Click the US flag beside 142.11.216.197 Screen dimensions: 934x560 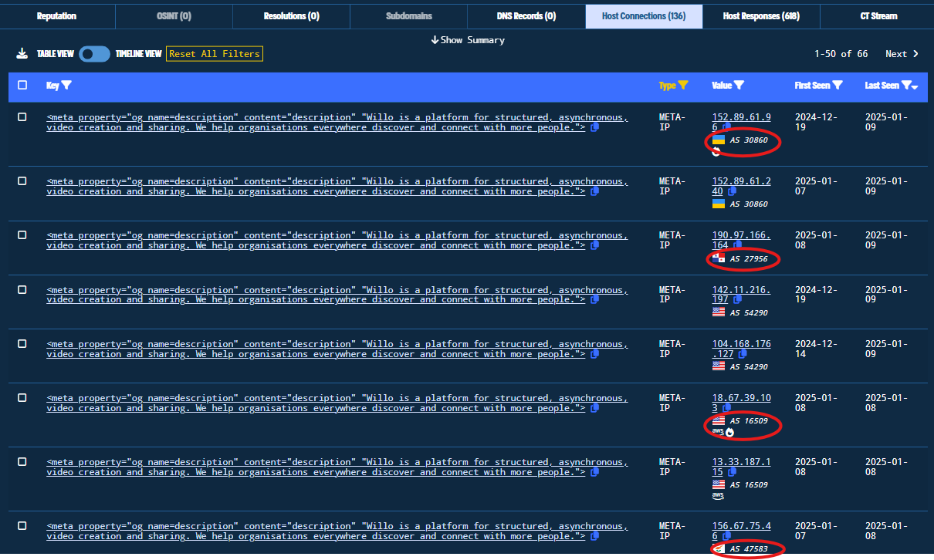(719, 312)
